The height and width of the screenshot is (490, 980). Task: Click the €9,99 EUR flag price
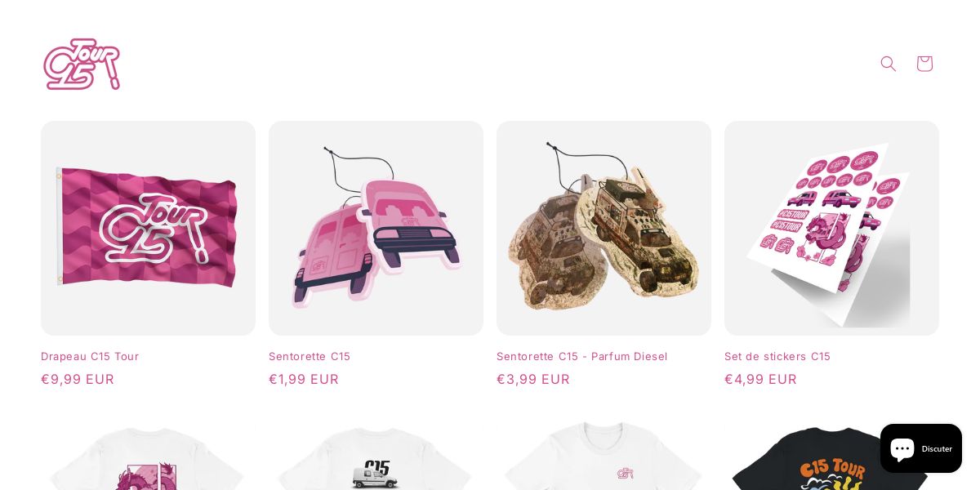(78, 379)
